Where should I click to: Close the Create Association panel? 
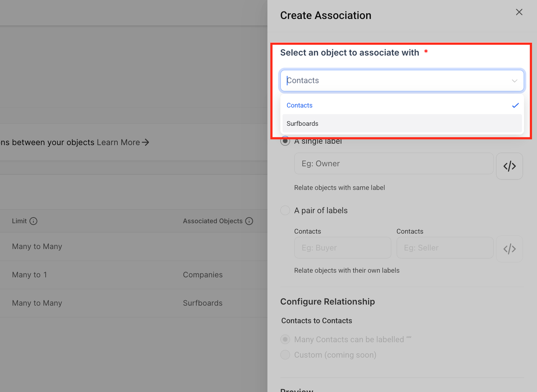click(x=519, y=12)
